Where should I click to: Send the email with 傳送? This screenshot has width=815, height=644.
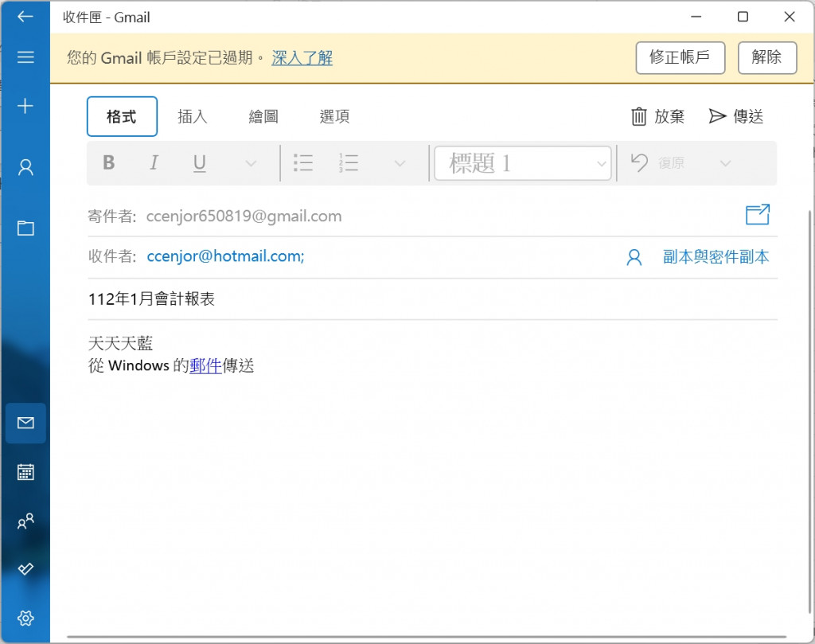point(736,116)
